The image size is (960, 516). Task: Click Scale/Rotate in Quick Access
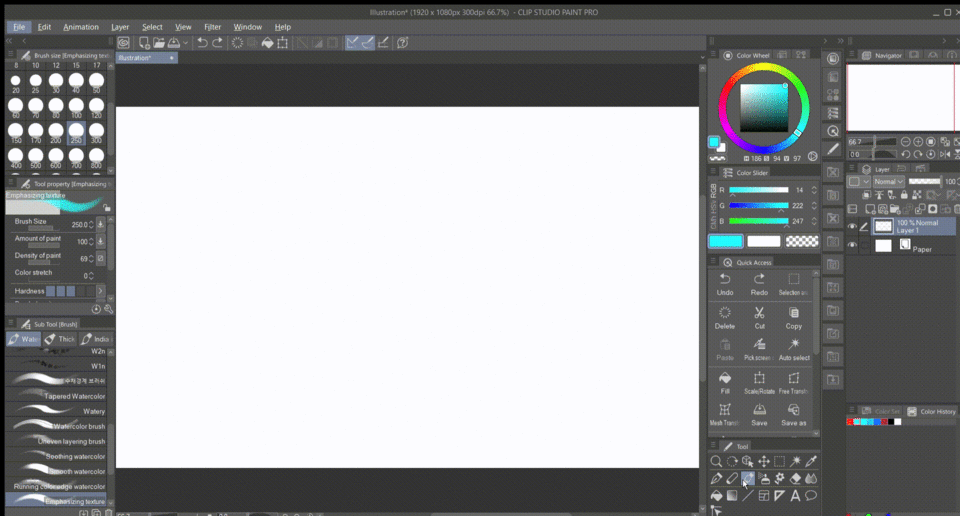[x=759, y=383]
